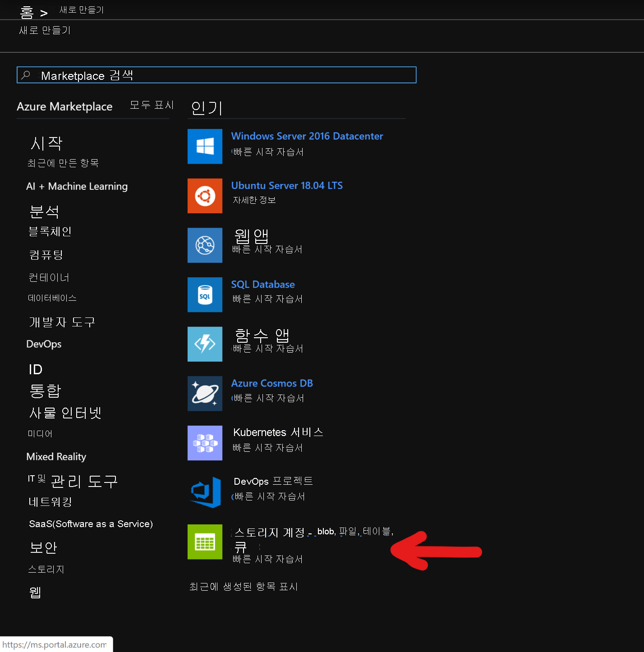644x652 pixels.
Task: Select the 시작 category
Action: point(46,143)
